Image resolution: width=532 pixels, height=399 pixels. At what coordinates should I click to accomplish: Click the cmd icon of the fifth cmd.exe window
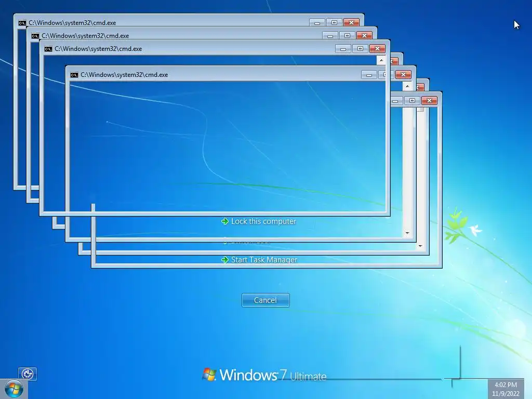point(74,75)
